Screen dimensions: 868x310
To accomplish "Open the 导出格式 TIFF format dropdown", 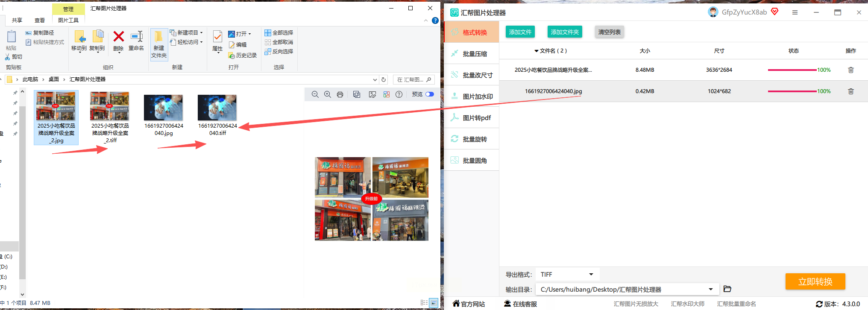I will [x=567, y=275].
